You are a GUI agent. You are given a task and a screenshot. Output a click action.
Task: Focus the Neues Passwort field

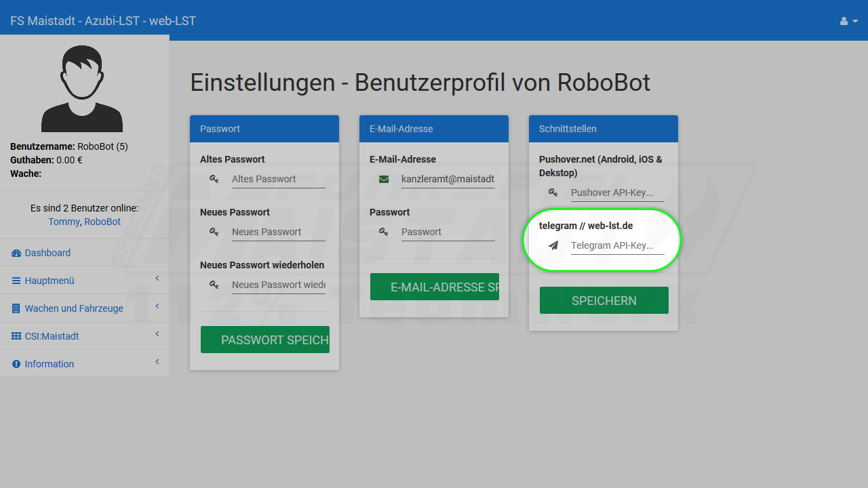[279, 232]
